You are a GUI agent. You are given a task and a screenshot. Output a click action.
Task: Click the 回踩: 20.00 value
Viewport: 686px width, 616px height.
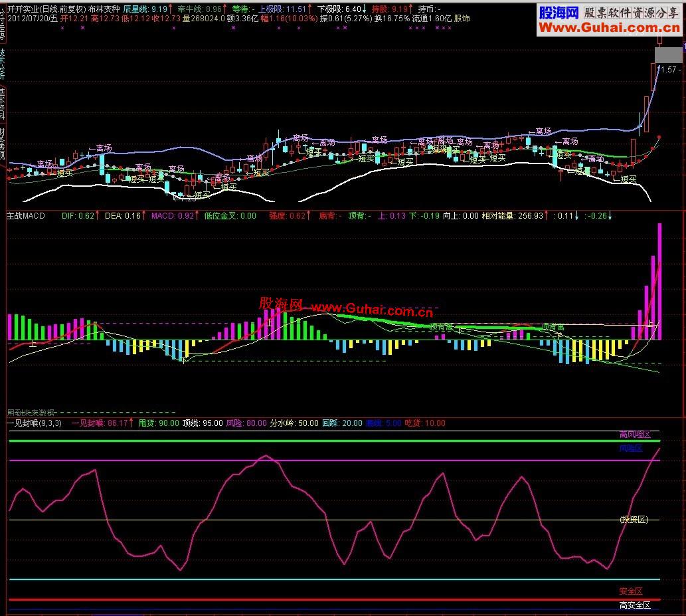[x=342, y=423]
